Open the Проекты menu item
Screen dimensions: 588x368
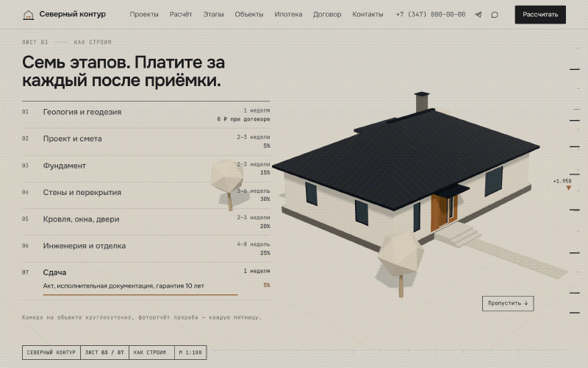tap(144, 14)
